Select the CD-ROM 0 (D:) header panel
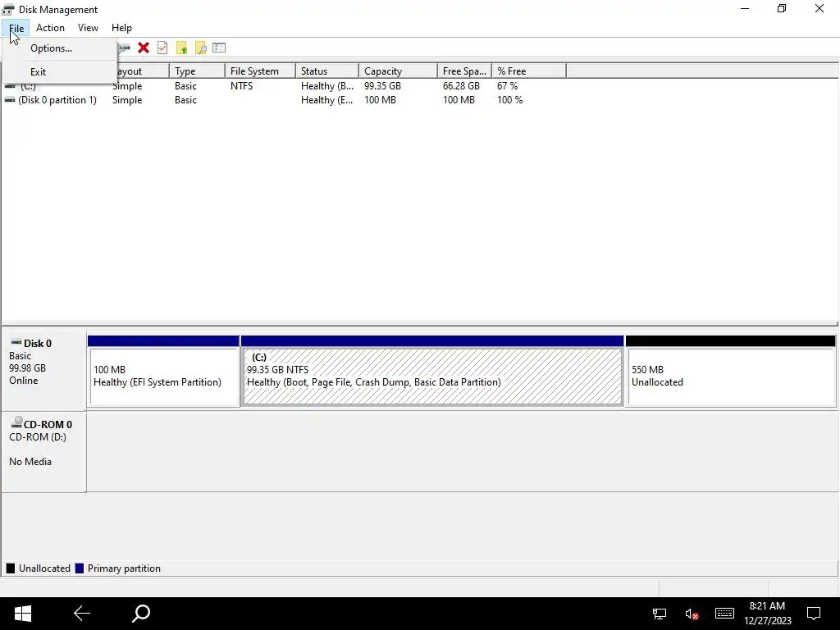This screenshot has width=840, height=630. click(x=43, y=452)
